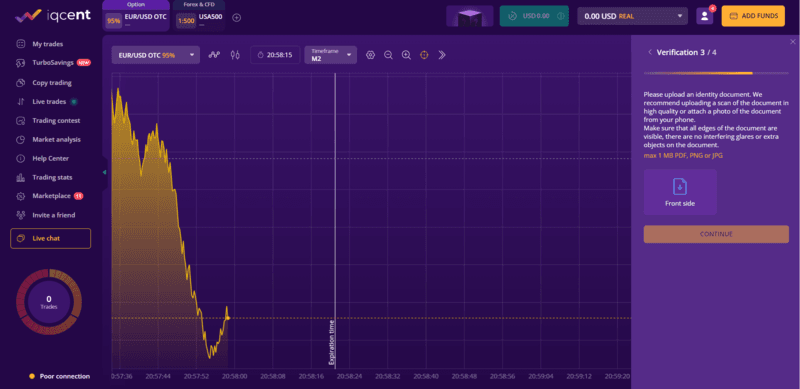Click the Poor connection status indicator
Viewport: 800px width, 389px height.
[59, 376]
